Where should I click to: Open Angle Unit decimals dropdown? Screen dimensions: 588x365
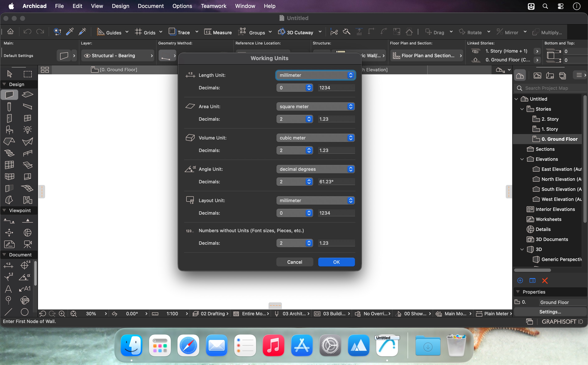[295, 182]
